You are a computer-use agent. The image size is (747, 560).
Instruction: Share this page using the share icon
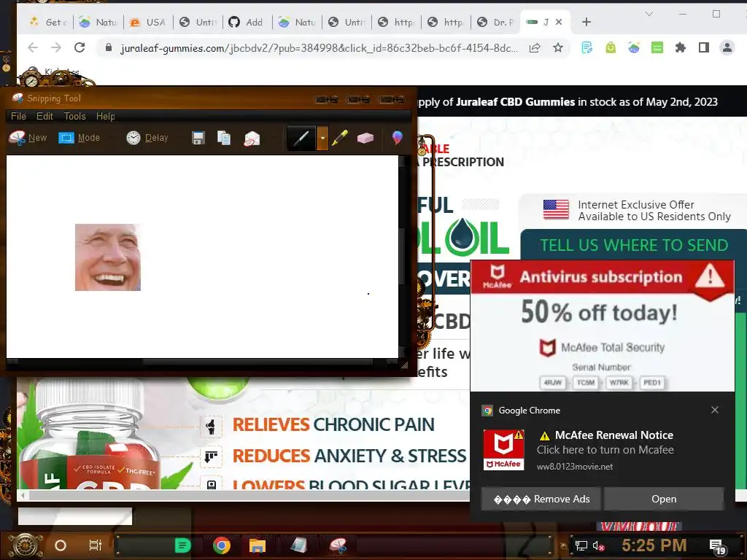535,47
